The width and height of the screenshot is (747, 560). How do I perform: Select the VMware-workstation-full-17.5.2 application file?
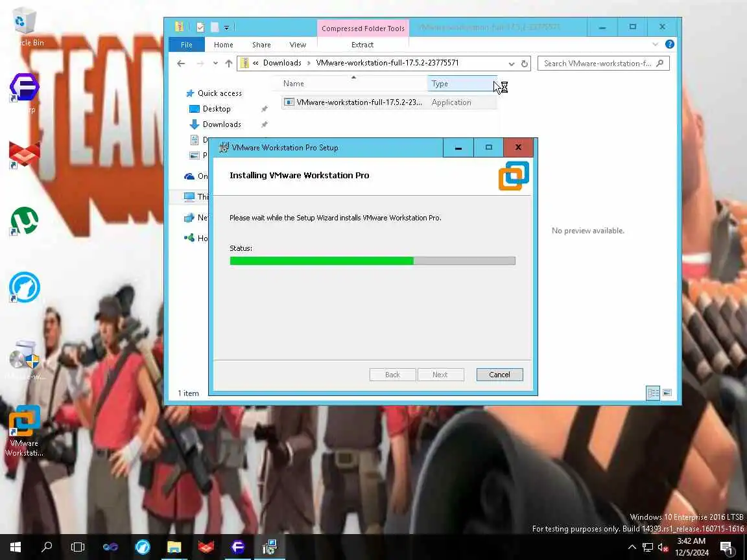(x=389, y=102)
